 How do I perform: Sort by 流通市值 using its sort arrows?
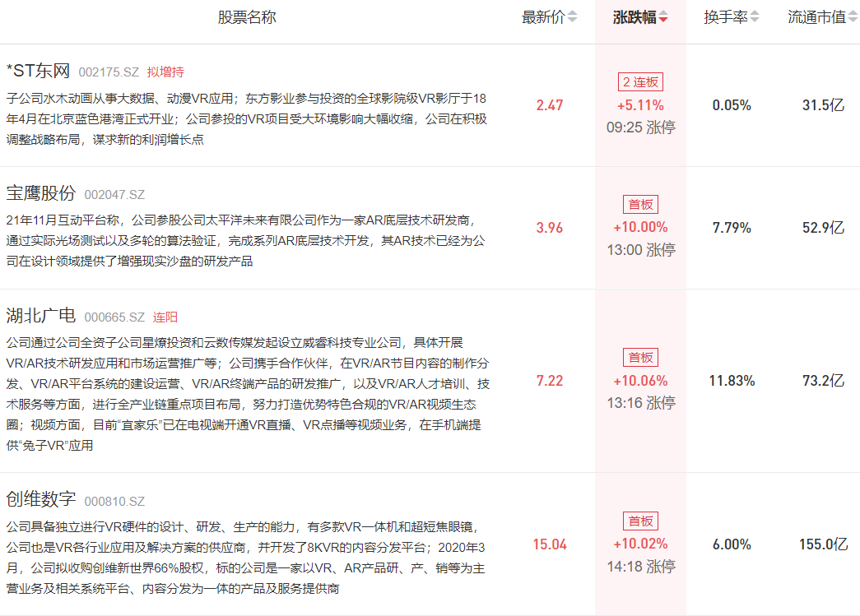[853, 17]
